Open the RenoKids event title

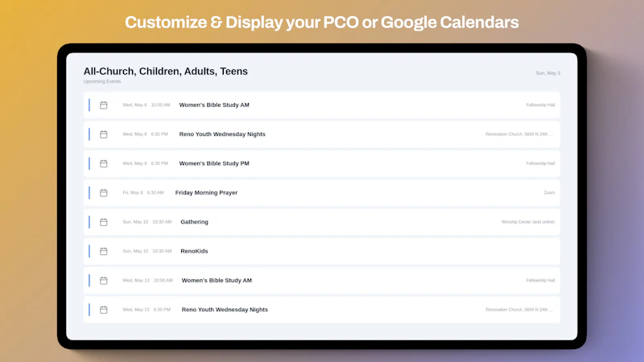194,251
